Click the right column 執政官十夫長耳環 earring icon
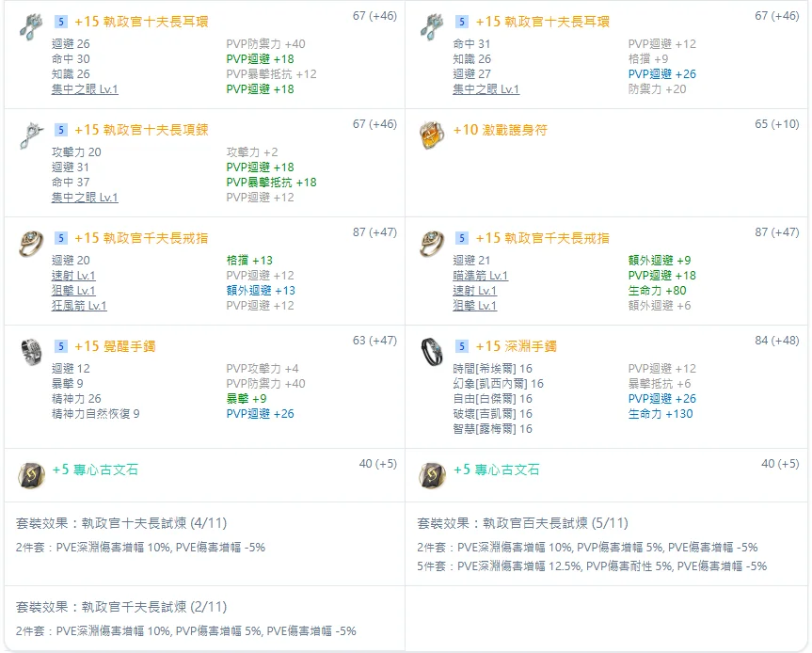The height and width of the screenshot is (653, 812). pyautogui.click(x=432, y=27)
